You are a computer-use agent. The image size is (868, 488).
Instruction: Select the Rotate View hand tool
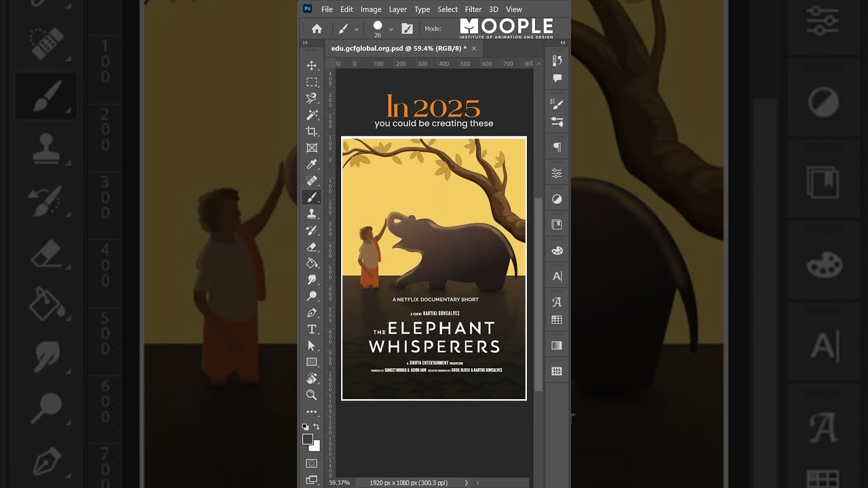[x=312, y=378]
